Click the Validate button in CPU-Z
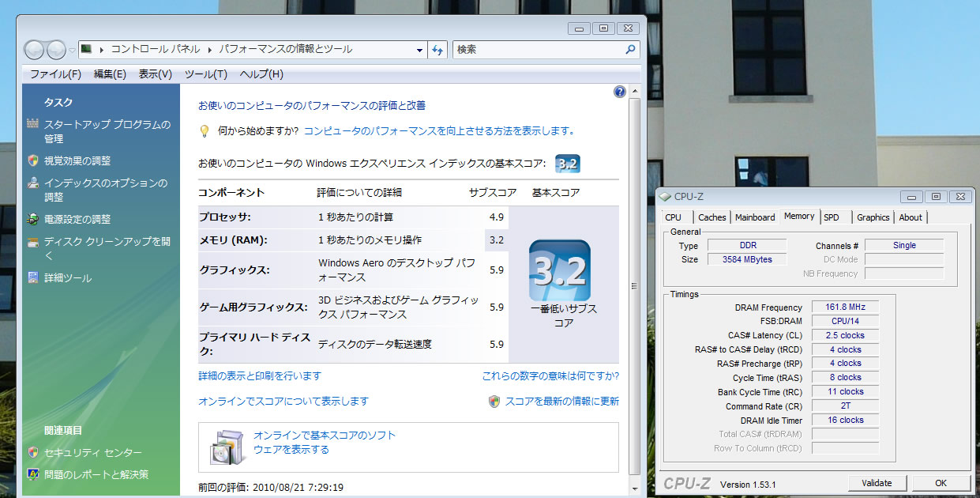Screen dimensions: 980x498 point(877,483)
